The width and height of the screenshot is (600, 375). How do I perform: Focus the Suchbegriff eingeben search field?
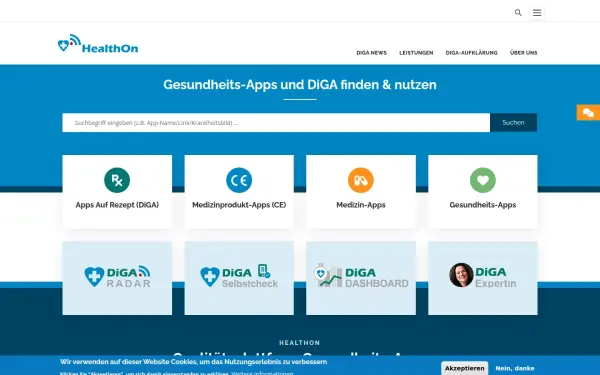coord(276,123)
